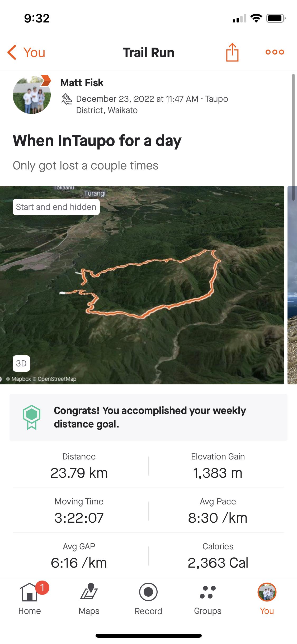
Task: Toggle the 3D map view
Action: coord(21,364)
